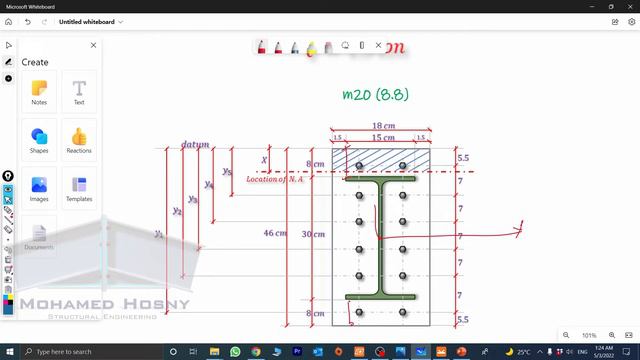Toggle the eye visibility button on floating toolbar
This screenshot has height=360, width=640.
coord(8,190)
